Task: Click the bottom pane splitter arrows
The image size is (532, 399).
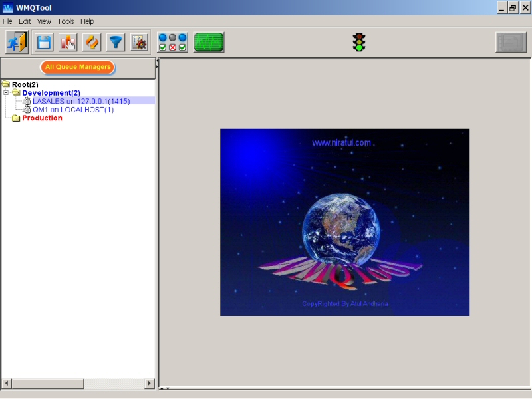Action: click(x=165, y=388)
